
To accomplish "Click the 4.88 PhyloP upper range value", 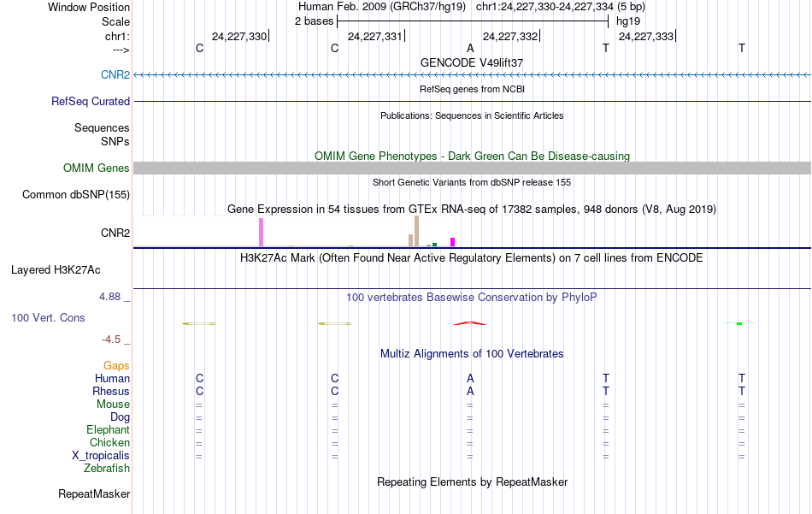I will (109, 297).
